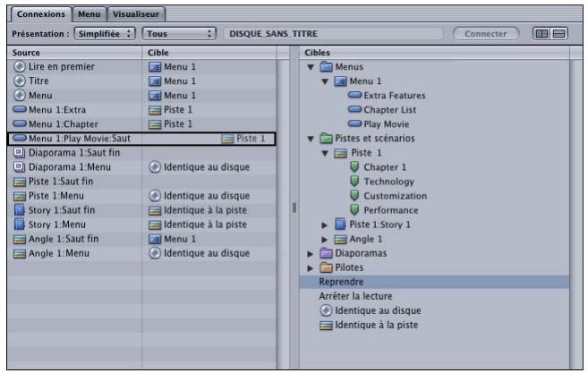Click the button icon for Menu 1:Extra

[20, 109]
